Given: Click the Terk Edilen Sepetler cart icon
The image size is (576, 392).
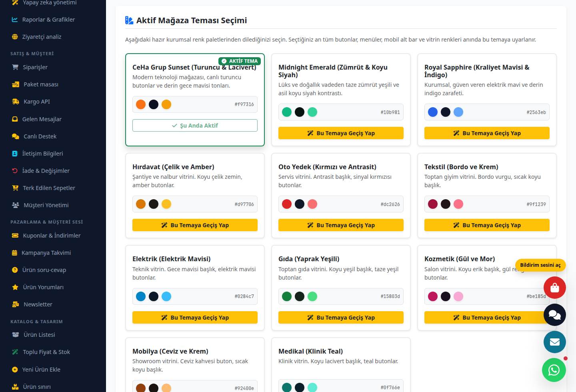Looking at the screenshot, I should coord(15,188).
